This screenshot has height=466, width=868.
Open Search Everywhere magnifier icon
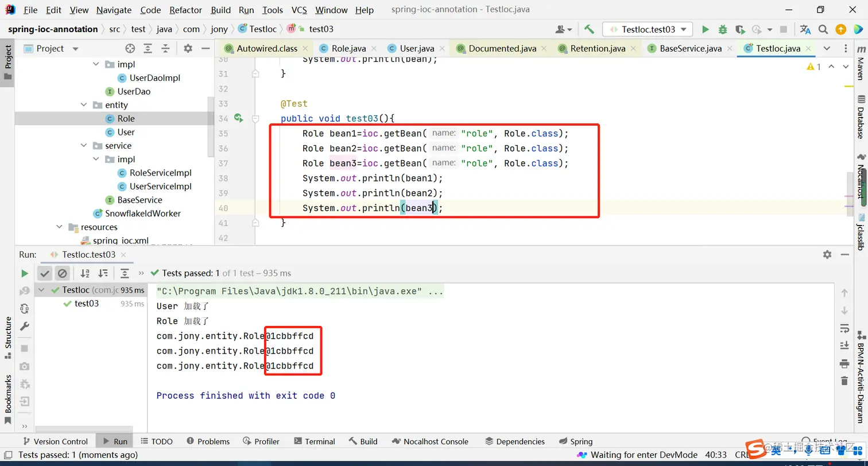(823, 29)
